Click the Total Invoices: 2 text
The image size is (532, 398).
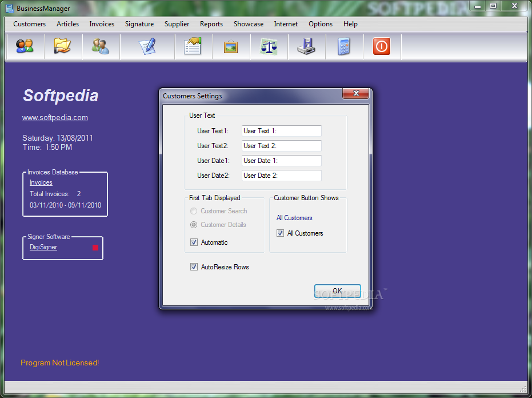[55, 193]
